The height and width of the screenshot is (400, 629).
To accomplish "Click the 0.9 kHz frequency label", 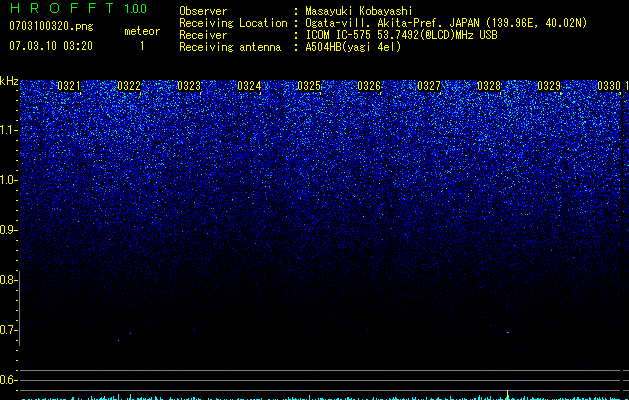I will click(x=7, y=230).
